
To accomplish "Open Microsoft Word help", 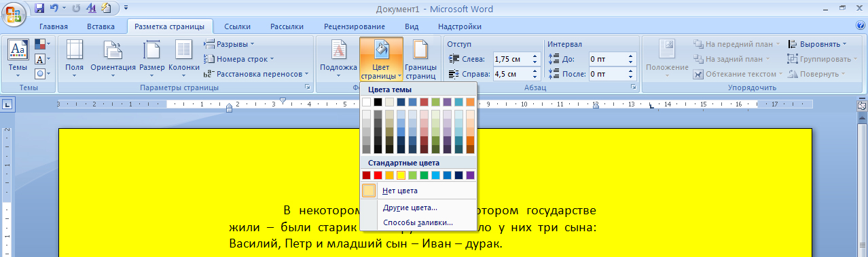I will click(861, 26).
